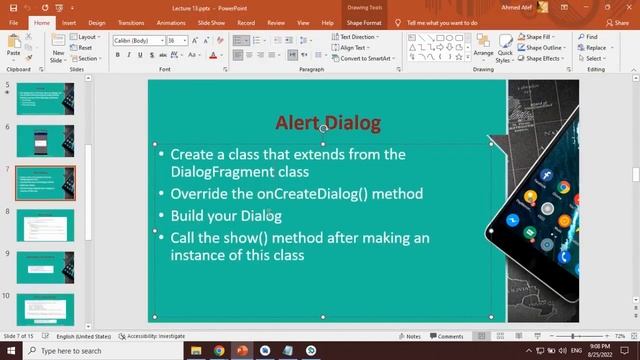Viewport: 640px width, 360px height.
Task: Open the Comments pane
Action: pyautogui.click(x=447, y=336)
